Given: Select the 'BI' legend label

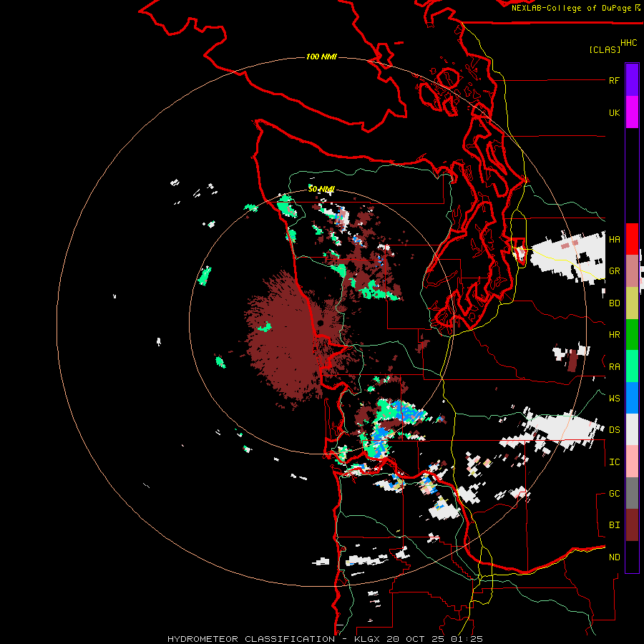Looking at the screenshot, I should [614, 525].
